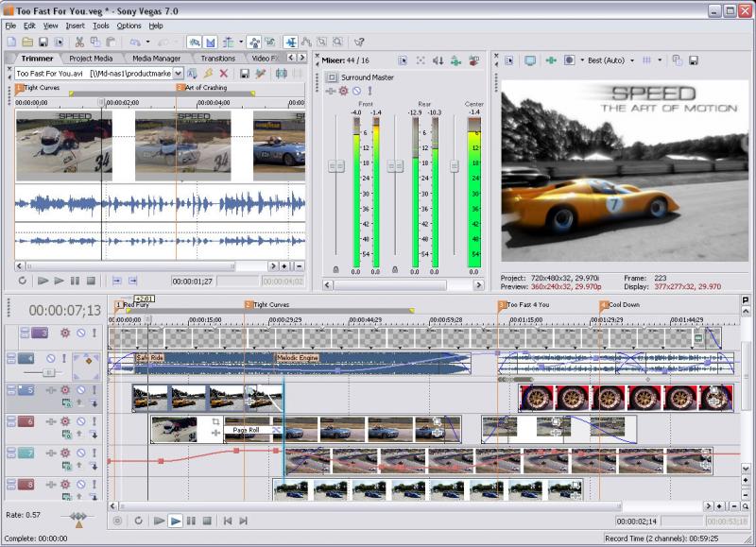Copy selection using main toolbar copy icon
Image resolution: width=756 pixels, height=547 pixels.
click(95, 43)
